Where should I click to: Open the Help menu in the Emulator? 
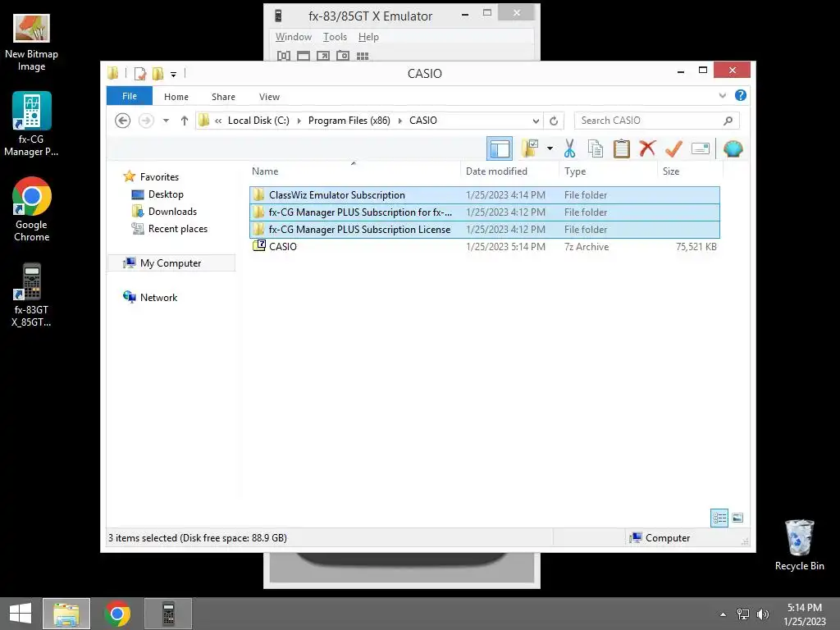[x=368, y=36]
